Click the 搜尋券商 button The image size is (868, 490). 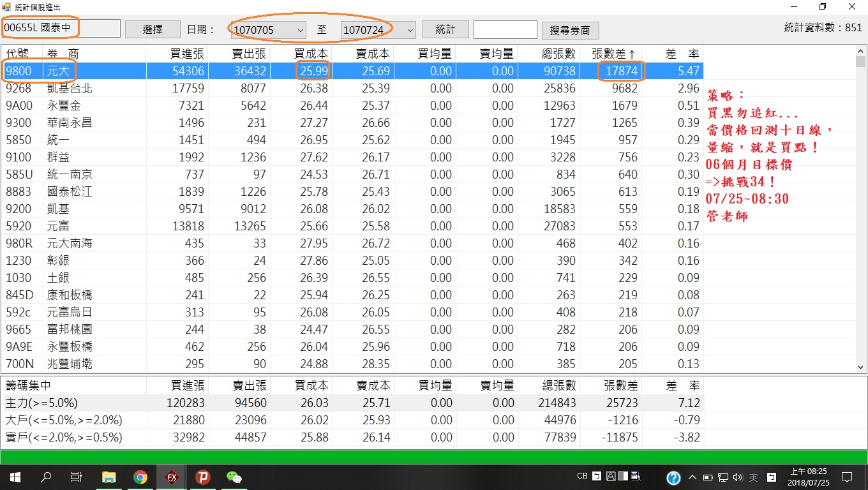(570, 30)
